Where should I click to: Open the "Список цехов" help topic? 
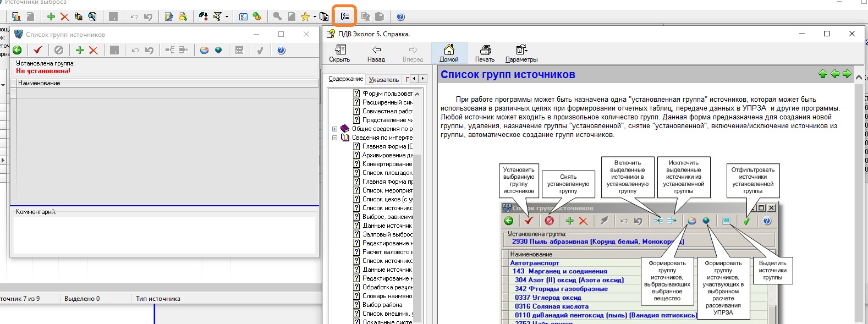pyautogui.click(x=387, y=199)
